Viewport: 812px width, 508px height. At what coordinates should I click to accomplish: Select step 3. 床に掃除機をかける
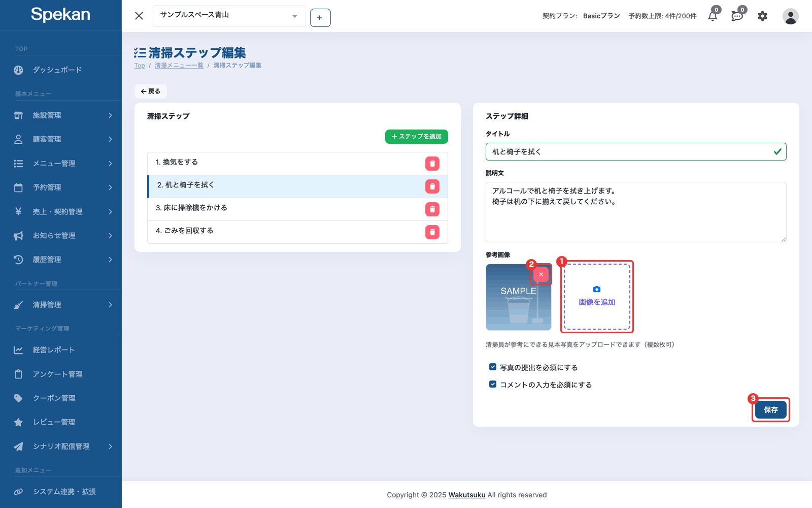[297, 209]
